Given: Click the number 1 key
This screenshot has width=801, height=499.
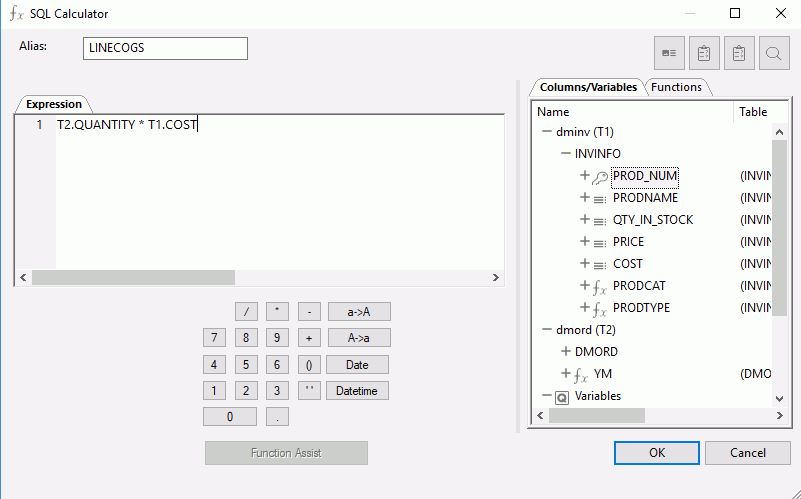Looking at the screenshot, I should point(214,391).
